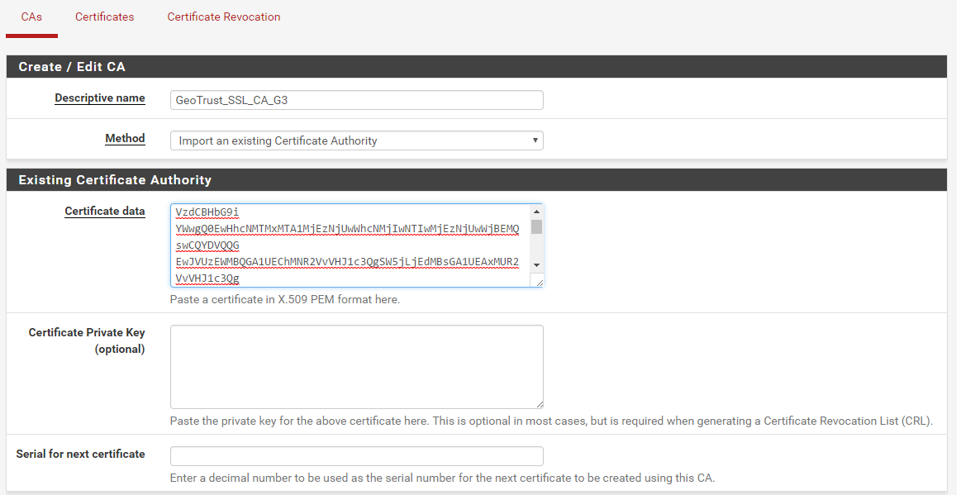Click the 'Paste a certificate in X.509 PEM' hint

coord(285,299)
